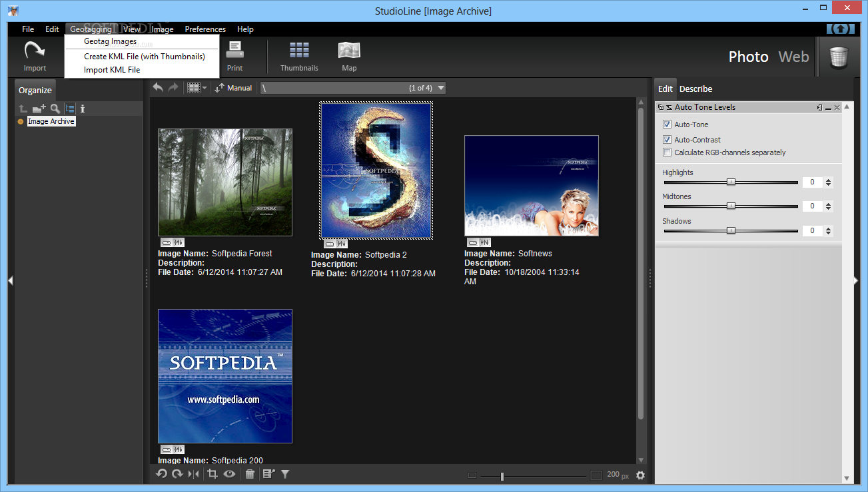Click the delete bin icon in bottom toolbar

point(250,474)
